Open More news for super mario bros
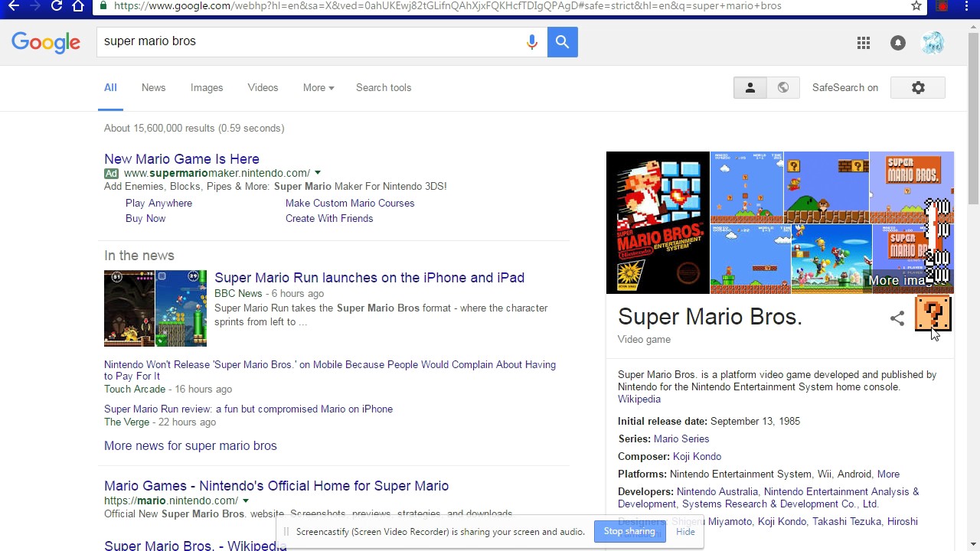The width and height of the screenshot is (980, 551). [191, 446]
